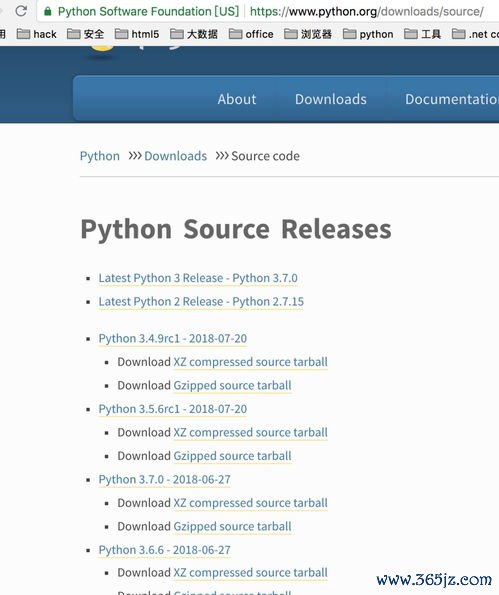This screenshot has width=499, height=595.
Task: Open the html5 bookmarks folder
Action: point(137,34)
